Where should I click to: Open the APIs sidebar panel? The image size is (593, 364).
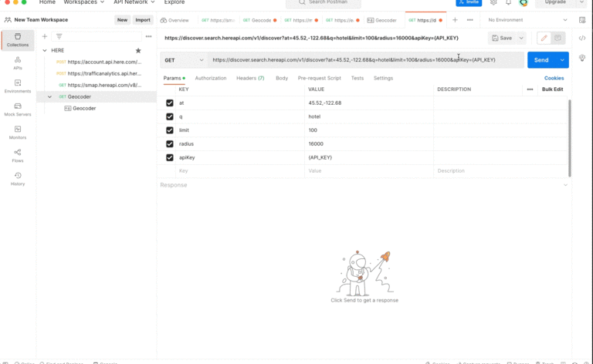click(18, 63)
